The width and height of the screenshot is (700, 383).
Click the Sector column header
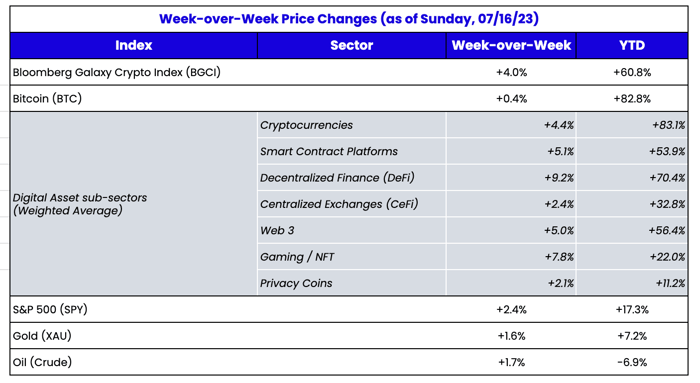coord(352,46)
